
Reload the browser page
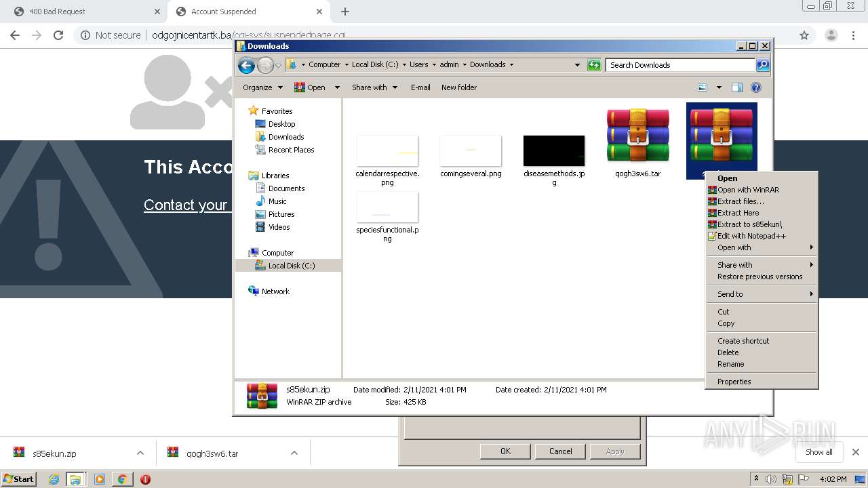(58, 35)
